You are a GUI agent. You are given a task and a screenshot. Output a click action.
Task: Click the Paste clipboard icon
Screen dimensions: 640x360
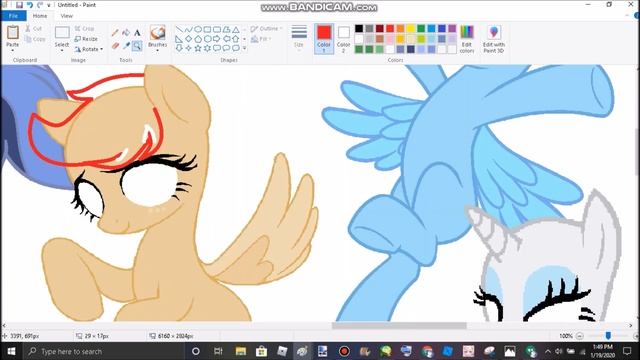click(13, 32)
